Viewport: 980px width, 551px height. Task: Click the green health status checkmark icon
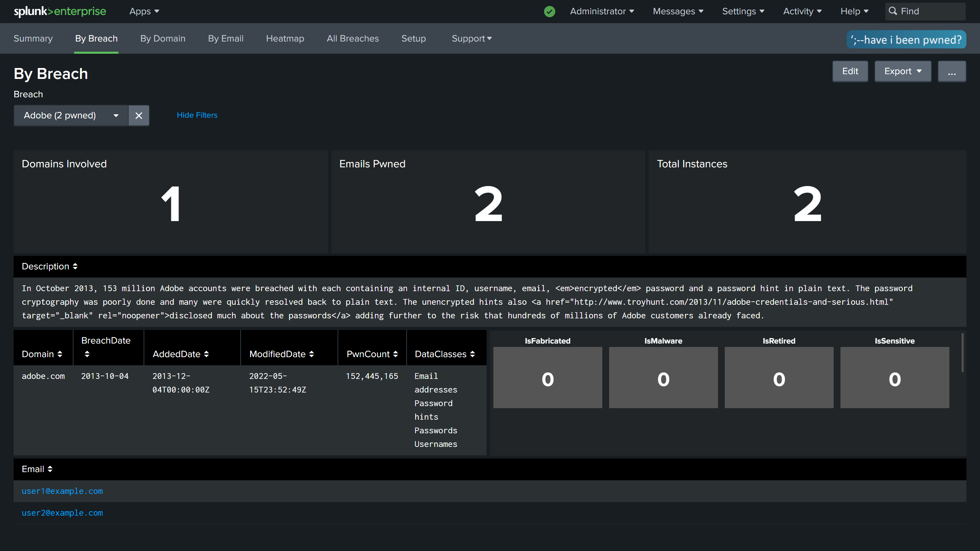[x=549, y=12]
